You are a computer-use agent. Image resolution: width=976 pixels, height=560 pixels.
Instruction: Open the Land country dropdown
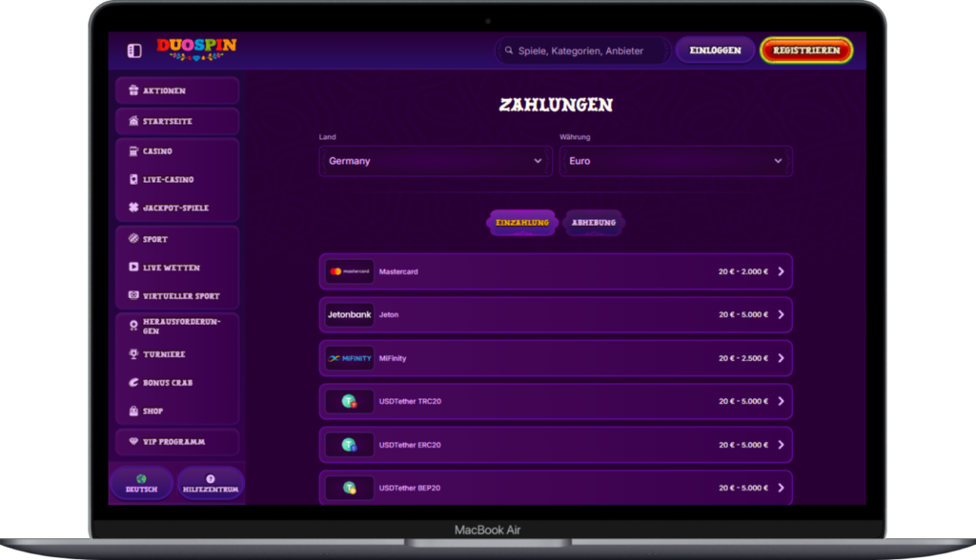[x=435, y=161]
